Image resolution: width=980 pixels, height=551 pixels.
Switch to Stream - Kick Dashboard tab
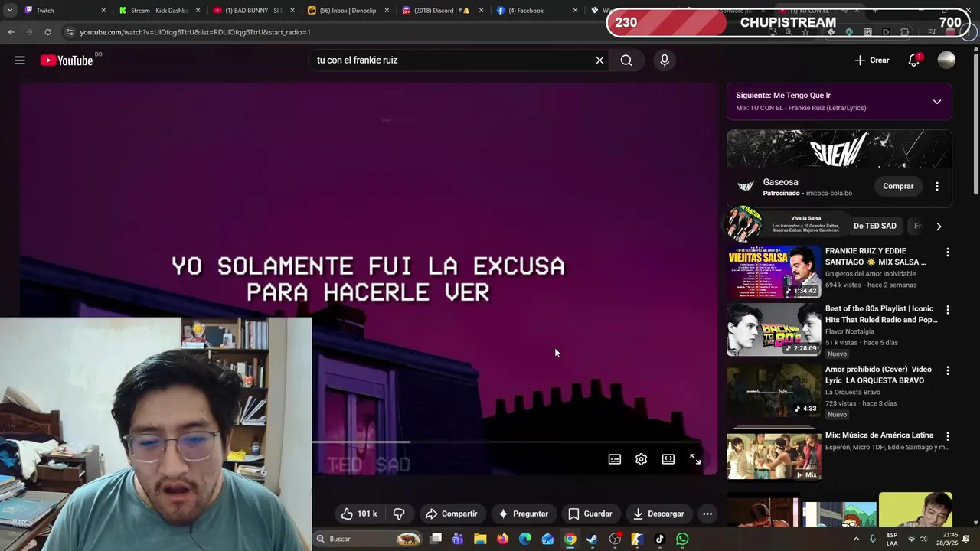[x=159, y=11]
